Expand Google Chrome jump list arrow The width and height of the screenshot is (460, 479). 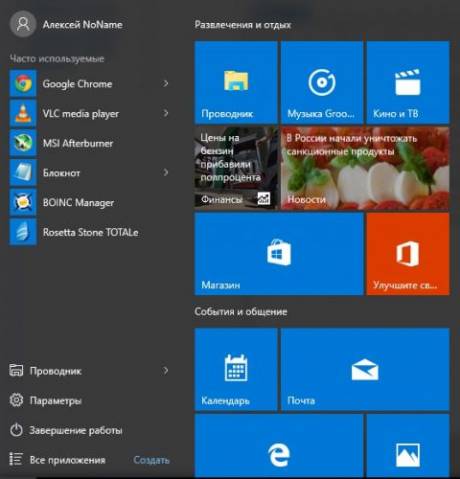166,84
